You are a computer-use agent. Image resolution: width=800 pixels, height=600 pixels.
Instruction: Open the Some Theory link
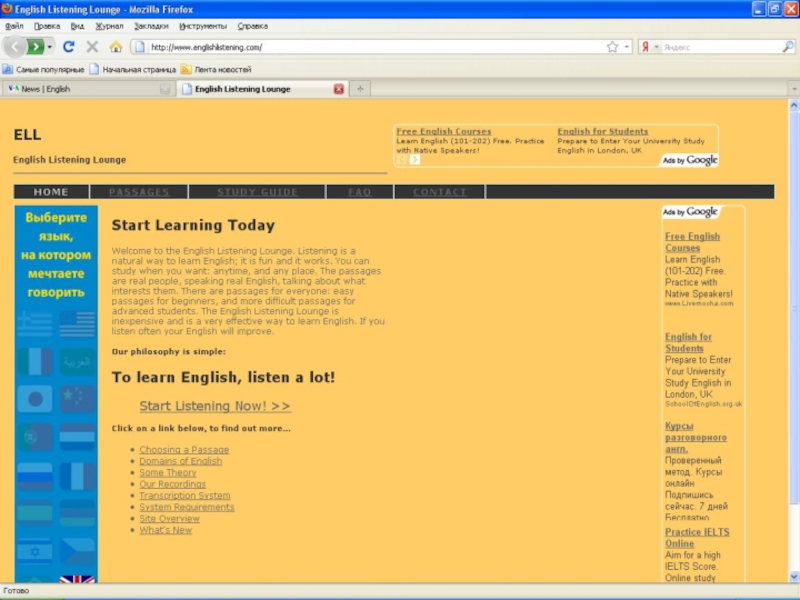(168, 472)
